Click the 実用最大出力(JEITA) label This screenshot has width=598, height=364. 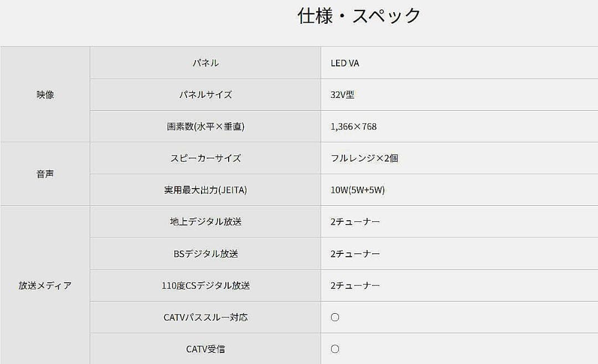point(205,190)
